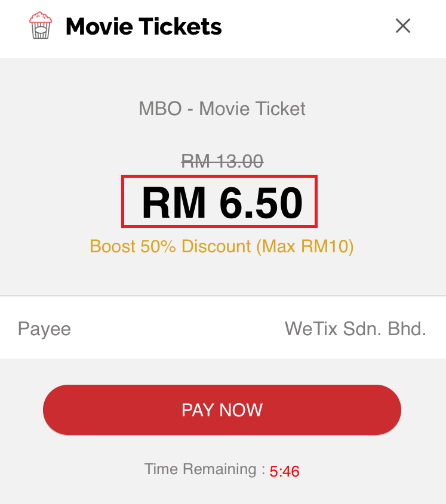Click the popcorn icon in the header
This screenshot has width=446, height=504.
[x=40, y=26]
